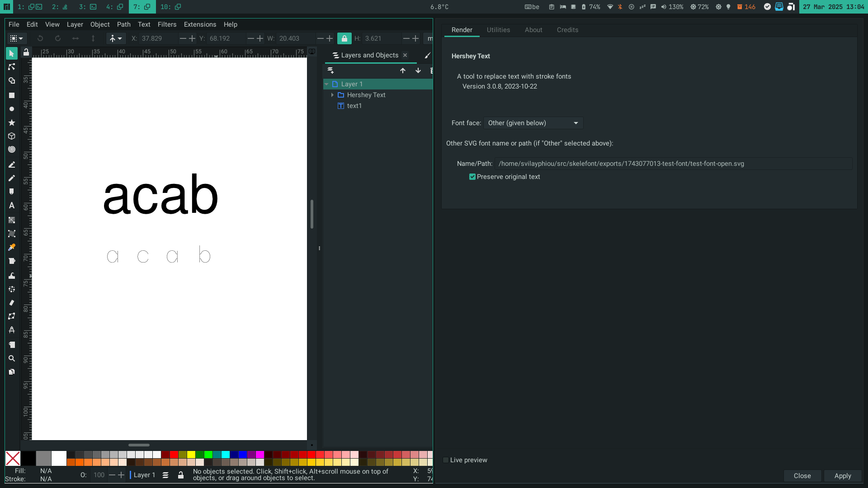Open the File menu
Screen dimensions: 868x488
coord(14,24)
